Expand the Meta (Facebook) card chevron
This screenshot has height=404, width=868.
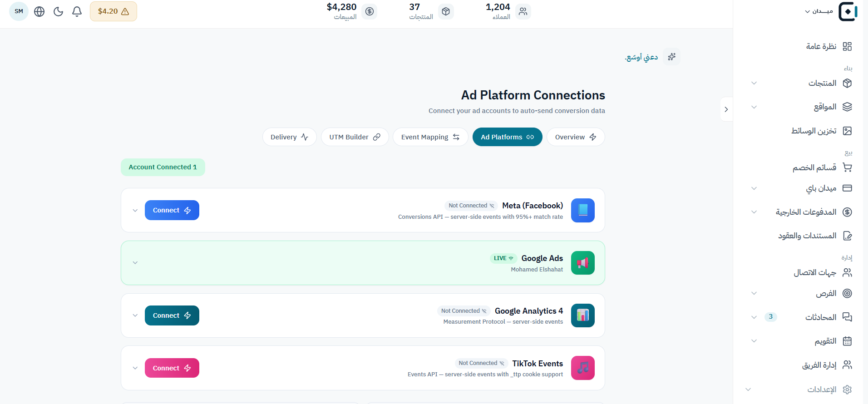[x=135, y=210]
